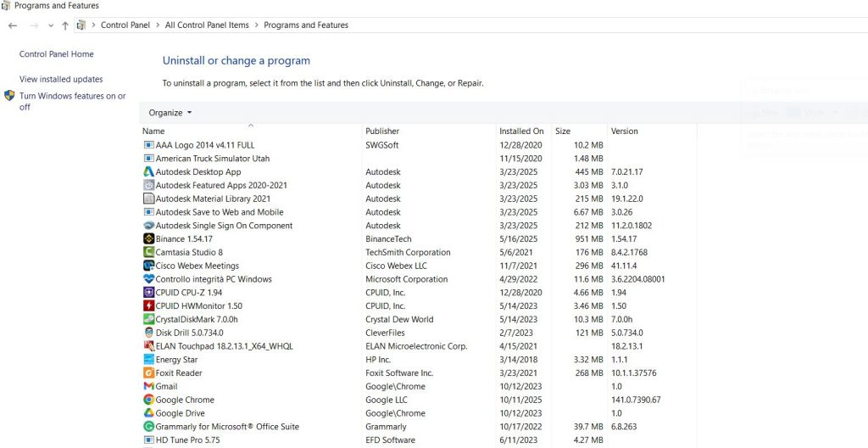Click the Binance program icon

coord(148,239)
